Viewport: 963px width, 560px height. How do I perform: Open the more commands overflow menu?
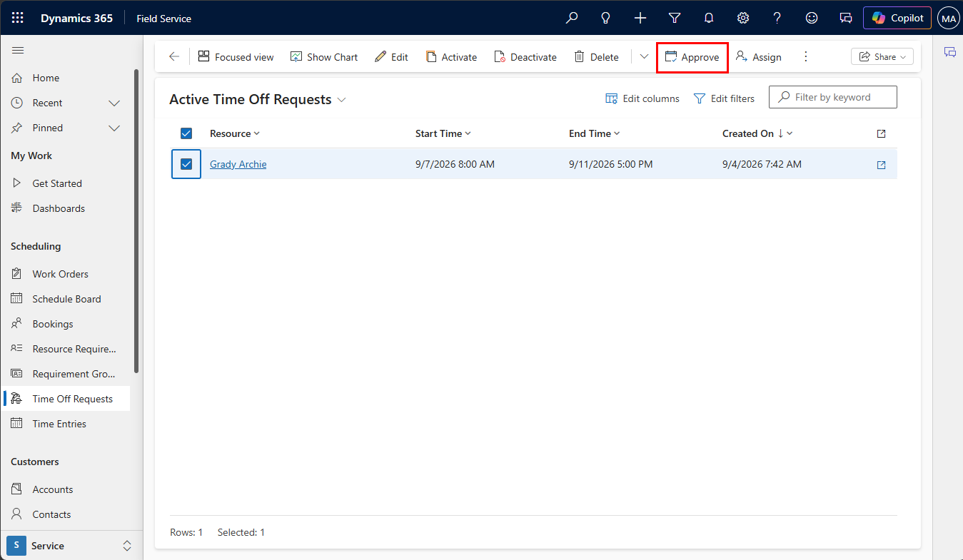point(806,56)
